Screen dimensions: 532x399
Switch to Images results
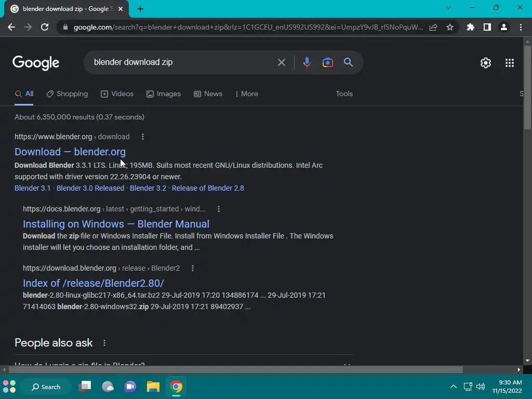tap(164, 94)
